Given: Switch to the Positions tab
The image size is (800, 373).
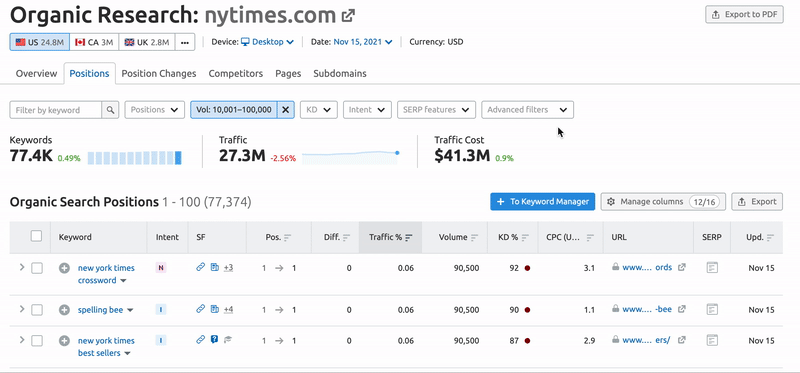Looking at the screenshot, I should pyautogui.click(x=89, y=73).
